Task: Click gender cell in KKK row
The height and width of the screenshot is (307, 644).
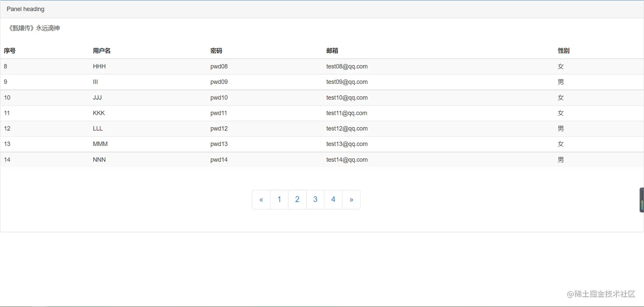Action: (x=561, y=113)
